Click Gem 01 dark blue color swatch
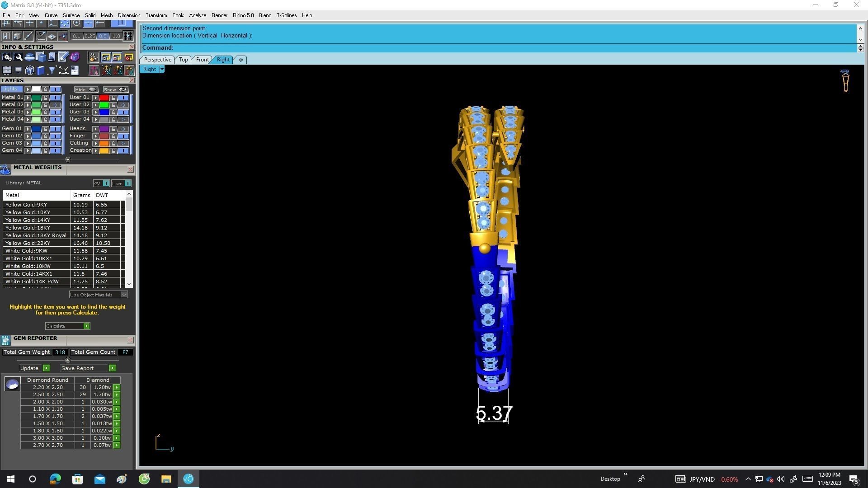Screen dimensions: 868x488 [x=36, y=129]
